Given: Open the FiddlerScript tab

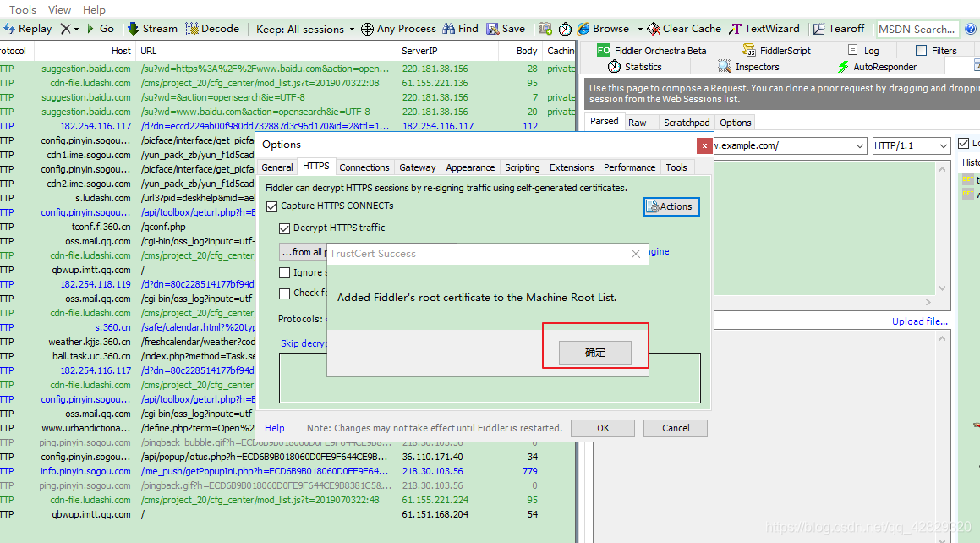Looking at the screenshot, I should [x=776, y=51].
